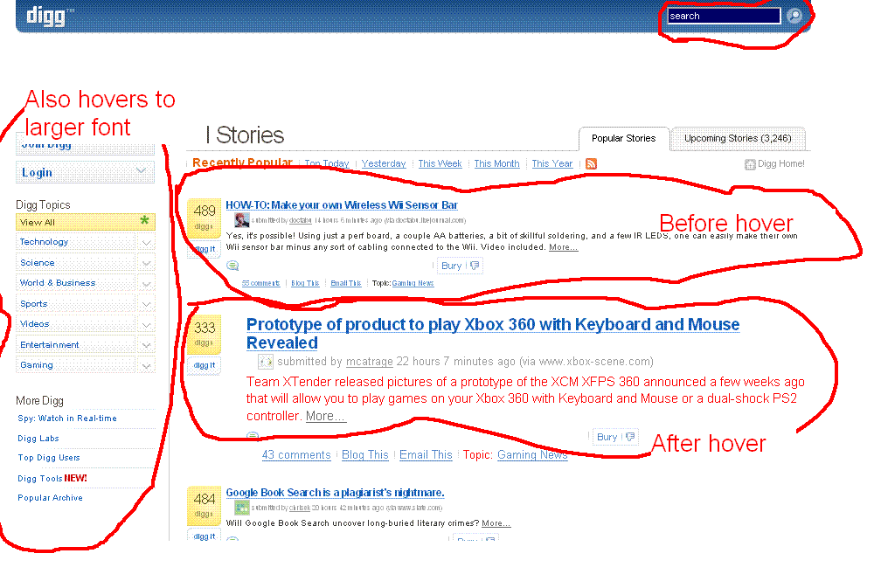Select the This Year filter
874x588 pixels.
point(551,163)
